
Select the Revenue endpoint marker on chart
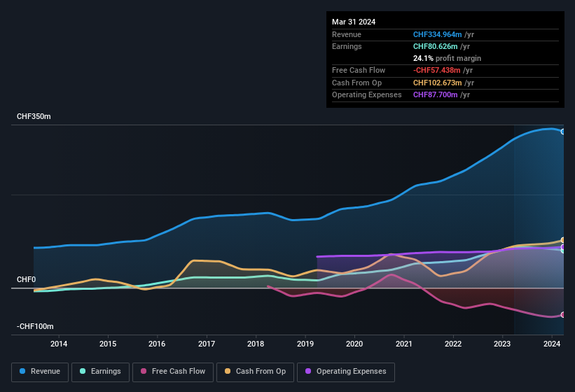coord(563,132)
